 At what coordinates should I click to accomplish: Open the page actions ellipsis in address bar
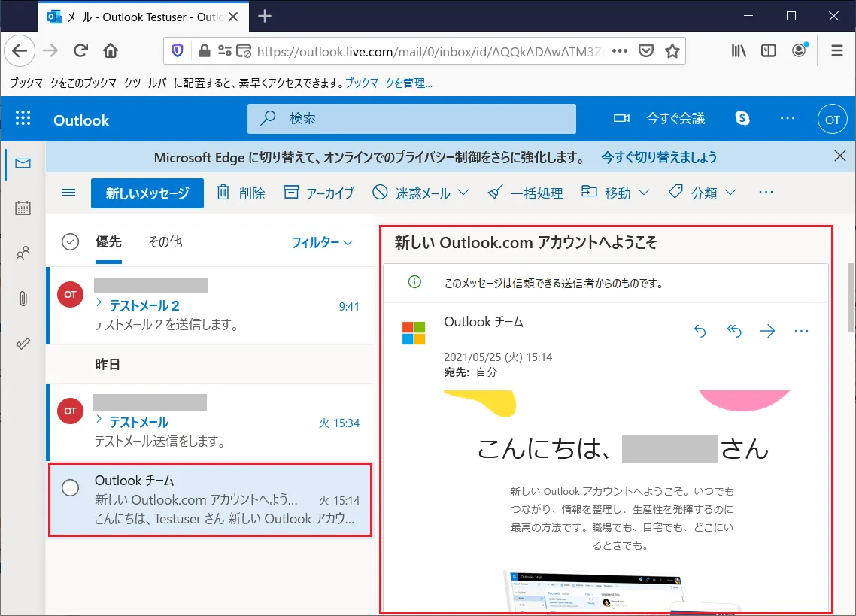click(x=620, y=51)
